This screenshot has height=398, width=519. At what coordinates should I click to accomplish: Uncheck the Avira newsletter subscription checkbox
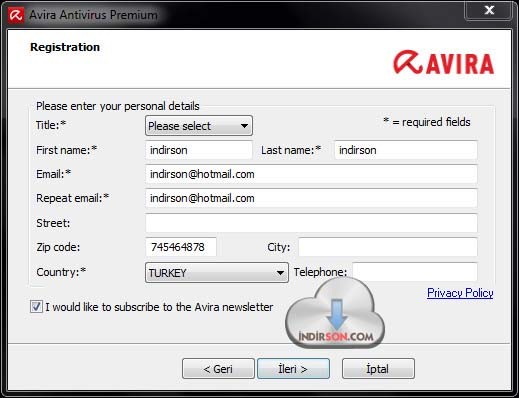click(36, 306)
